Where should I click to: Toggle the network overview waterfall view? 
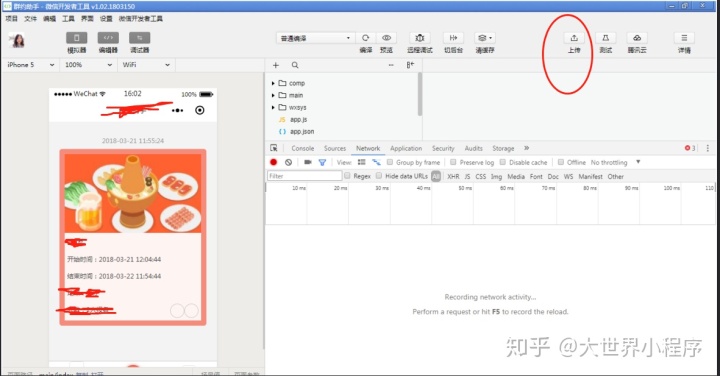[376, 162]
